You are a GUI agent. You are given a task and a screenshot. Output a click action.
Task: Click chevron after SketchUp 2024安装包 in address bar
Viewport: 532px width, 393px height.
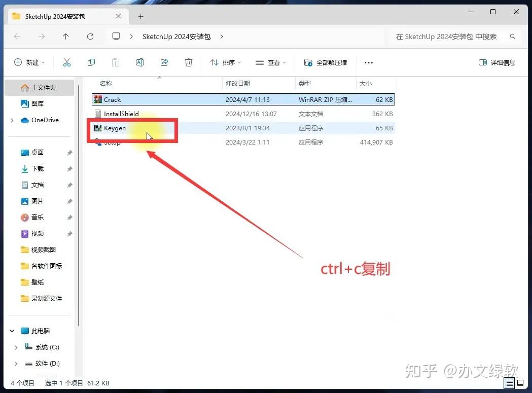coord(222,37)
